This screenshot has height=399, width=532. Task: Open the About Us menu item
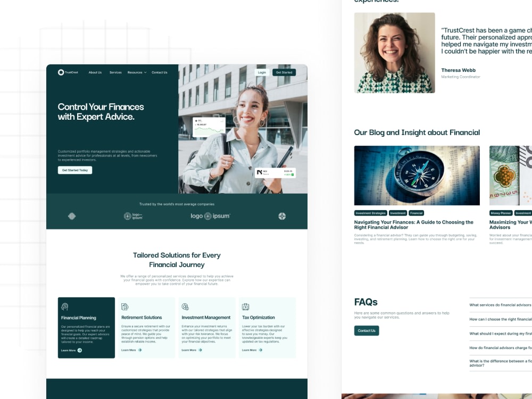95,72
